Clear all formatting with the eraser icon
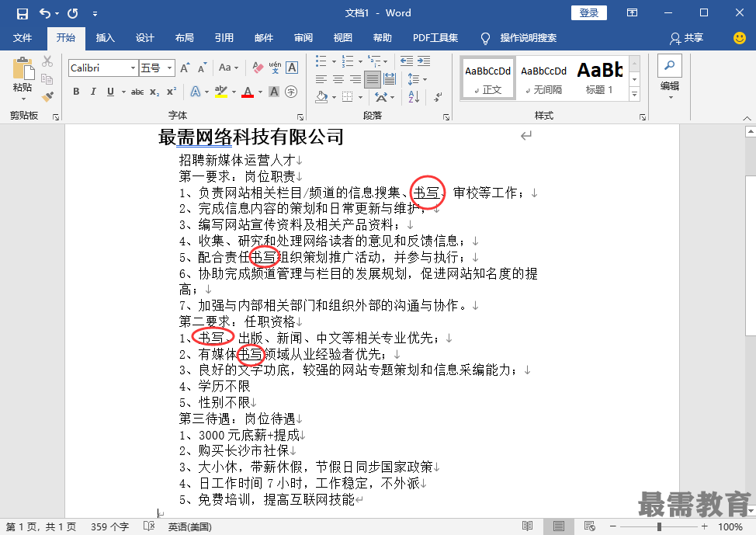Screen dimensions: 756x535 tap(258, 68)
